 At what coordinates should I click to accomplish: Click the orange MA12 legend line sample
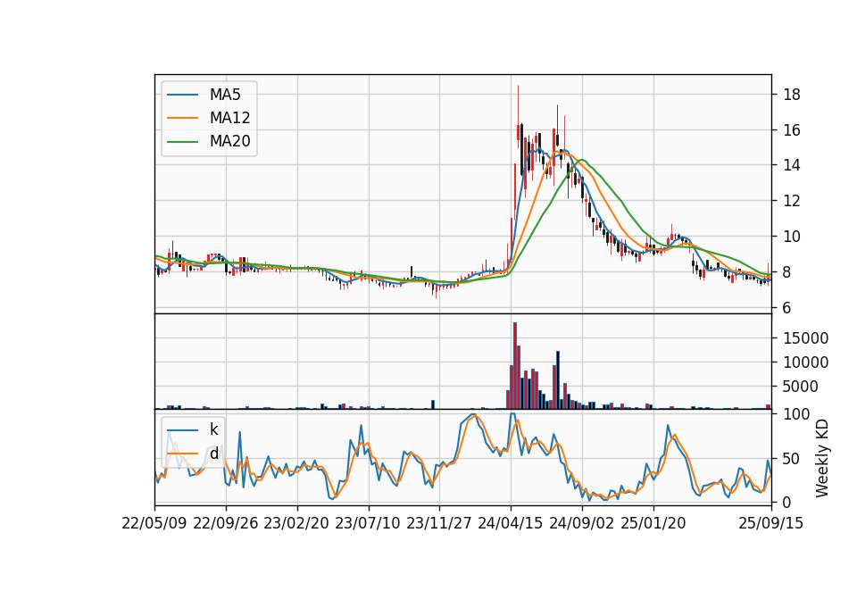click(182, 118)
